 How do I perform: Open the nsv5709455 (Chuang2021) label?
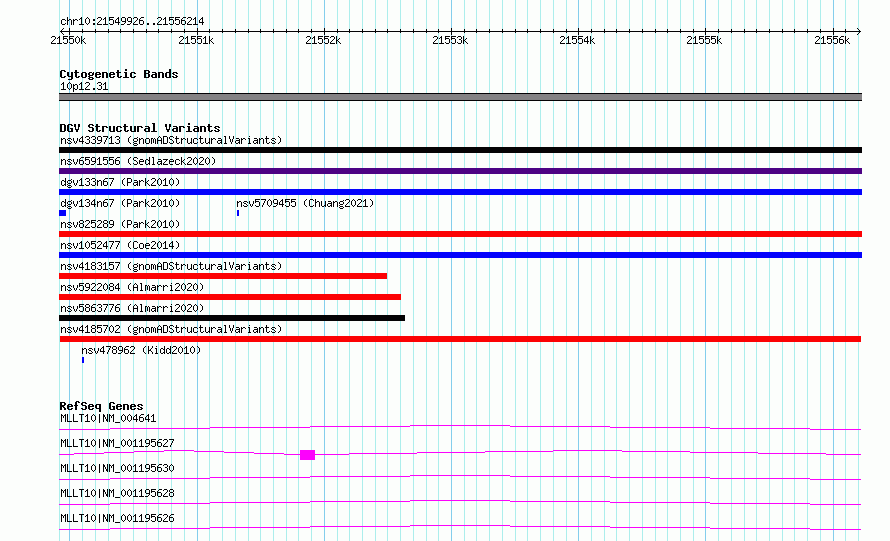(x=305, y=203)
